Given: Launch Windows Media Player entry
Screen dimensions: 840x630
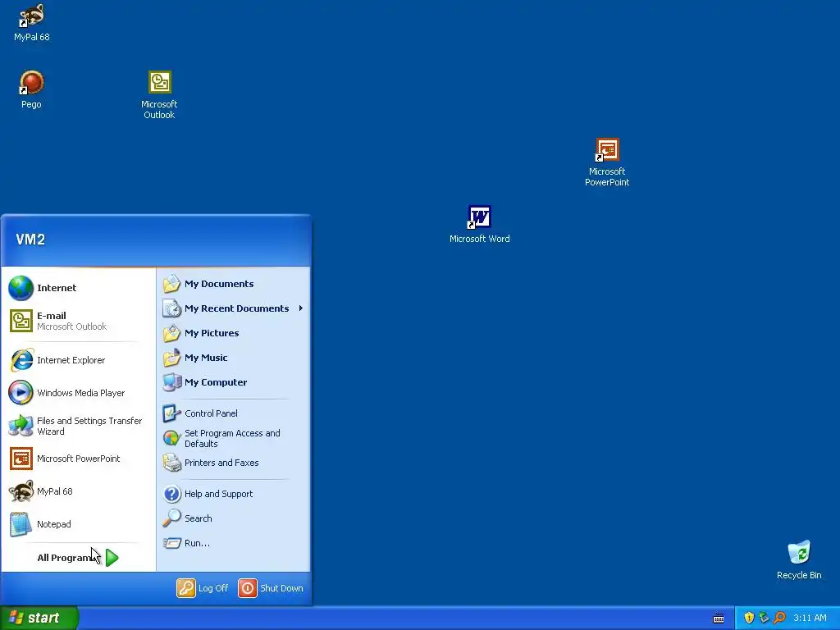Looking at the screenshot, I should (80, 393).
